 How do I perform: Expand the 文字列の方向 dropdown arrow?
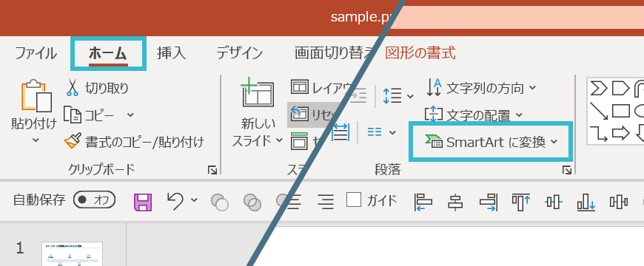click(x=532, y=88)
